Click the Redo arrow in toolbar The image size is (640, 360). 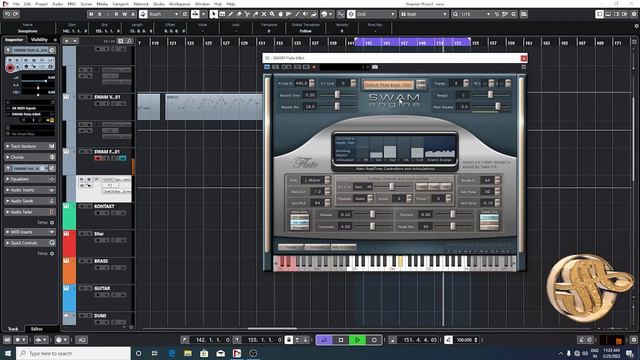(x=16, y=14)
